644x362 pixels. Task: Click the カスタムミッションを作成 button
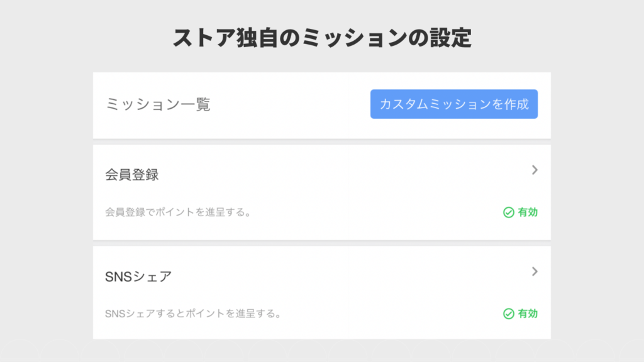click(453, 104)
